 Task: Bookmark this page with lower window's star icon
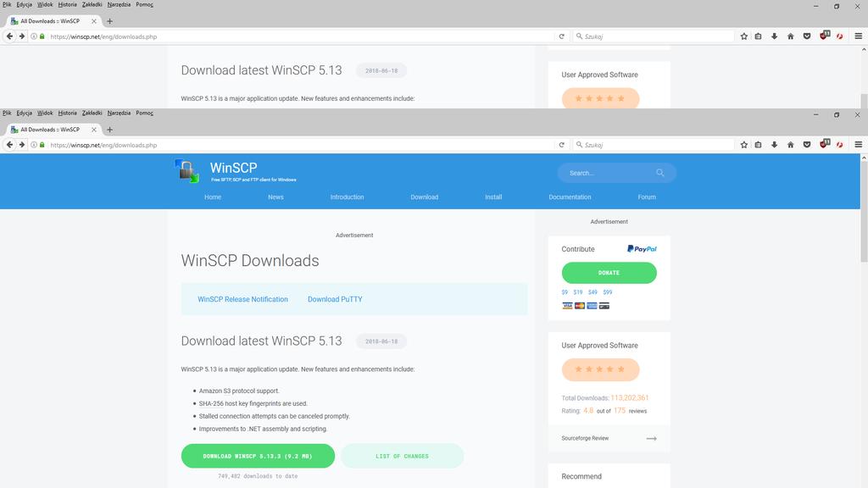tap(744, 145)
